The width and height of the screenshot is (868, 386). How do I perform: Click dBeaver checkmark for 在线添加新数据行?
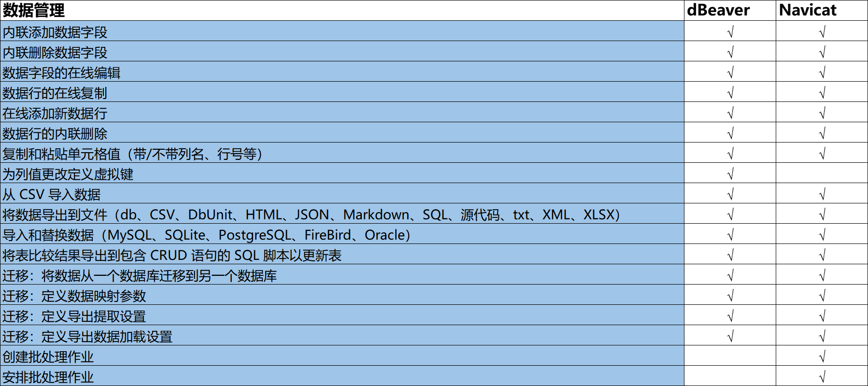pyautogui.click(x=730, y=113)
